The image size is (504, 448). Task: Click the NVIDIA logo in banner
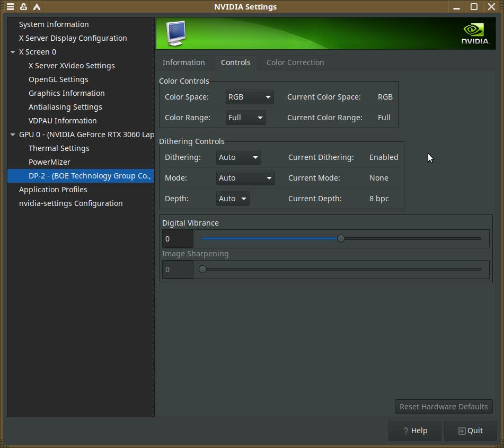tap(475, 33)
